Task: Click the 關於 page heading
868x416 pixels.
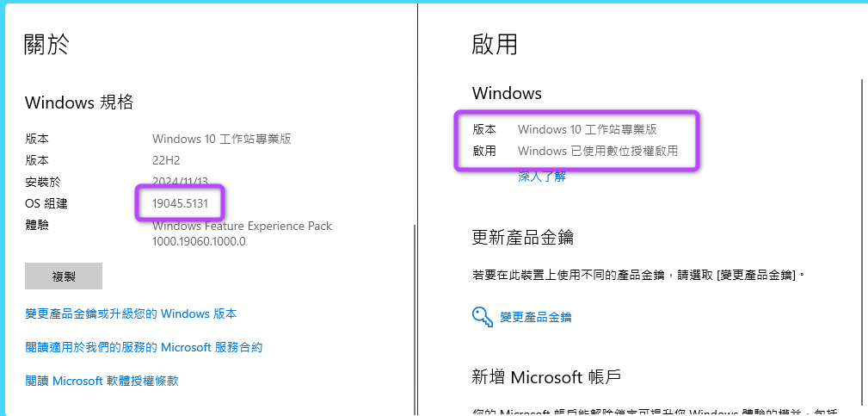Action: point(46,44)
